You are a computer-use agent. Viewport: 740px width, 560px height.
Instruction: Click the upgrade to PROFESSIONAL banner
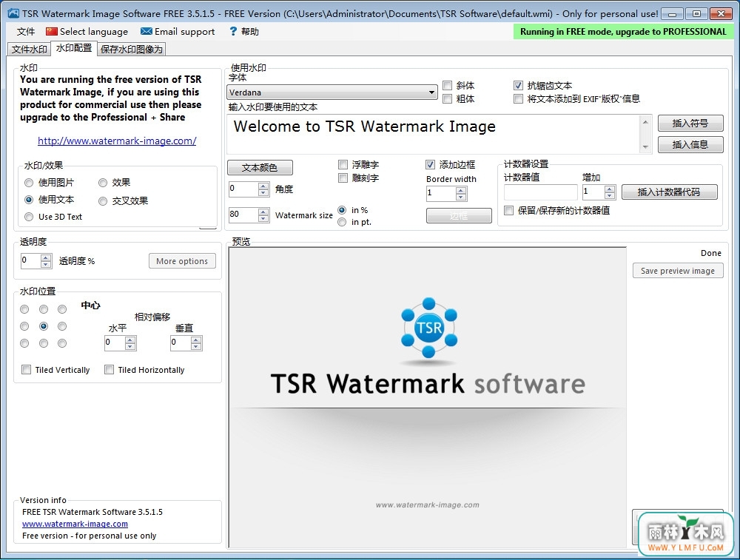click(623, 32)
